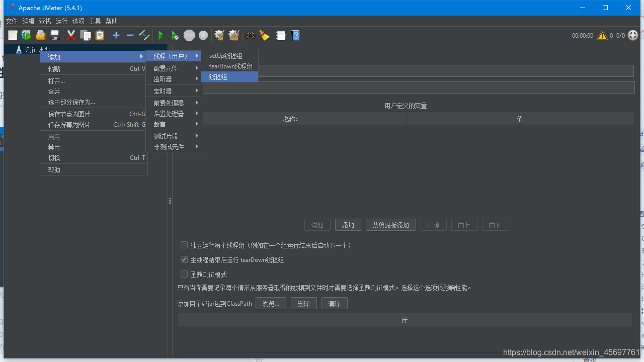Image resolution: width=644 pixels, height=362 pixels.
Task: Open the Templates icon in toolbar
Action: pyautogui.click(x=26, y=35)
